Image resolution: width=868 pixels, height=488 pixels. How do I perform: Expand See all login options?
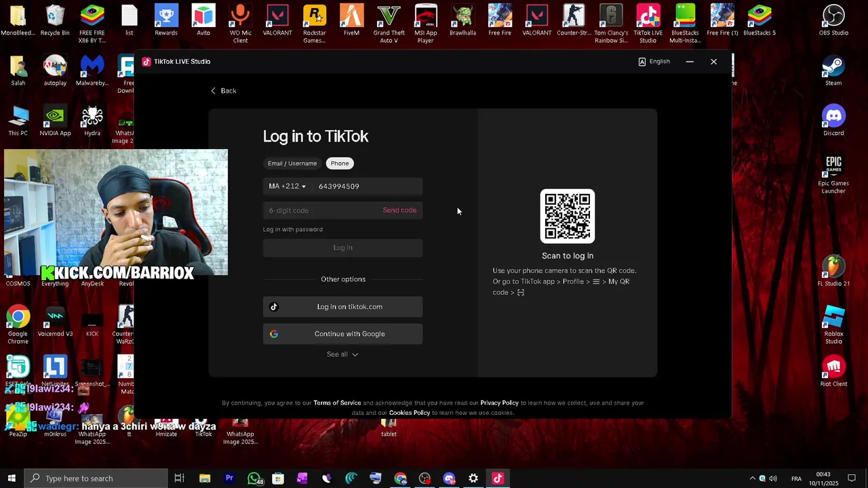click(342, 354)
